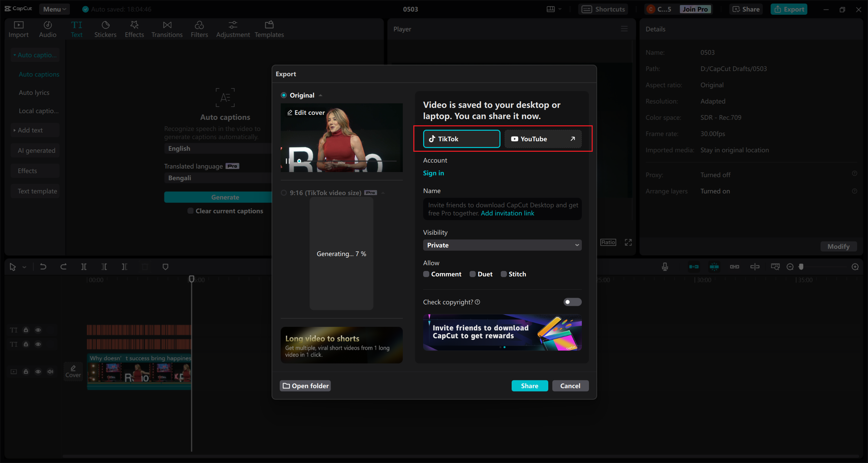Open the Effects tab in top toolbar

click(134, 29)
